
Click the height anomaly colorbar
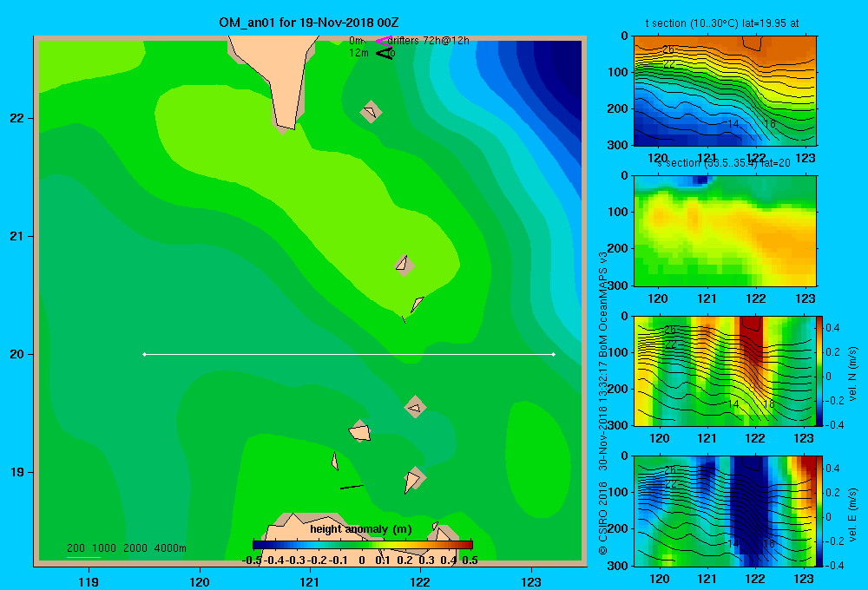click(x=363, y=545)
